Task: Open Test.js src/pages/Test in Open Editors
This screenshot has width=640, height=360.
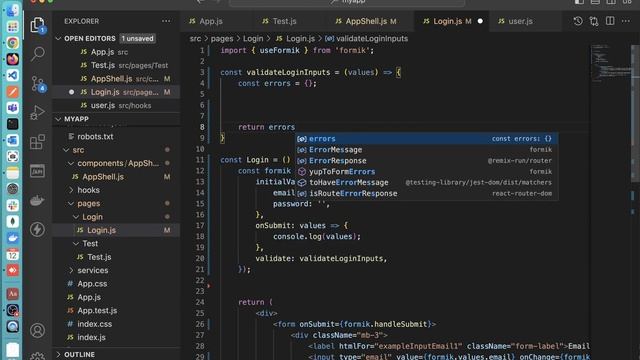Action: tap(116, 65)
